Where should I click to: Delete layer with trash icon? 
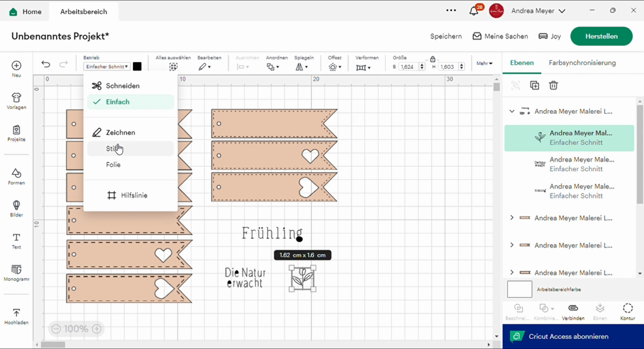pyautogui.click(x=553, y=86)
